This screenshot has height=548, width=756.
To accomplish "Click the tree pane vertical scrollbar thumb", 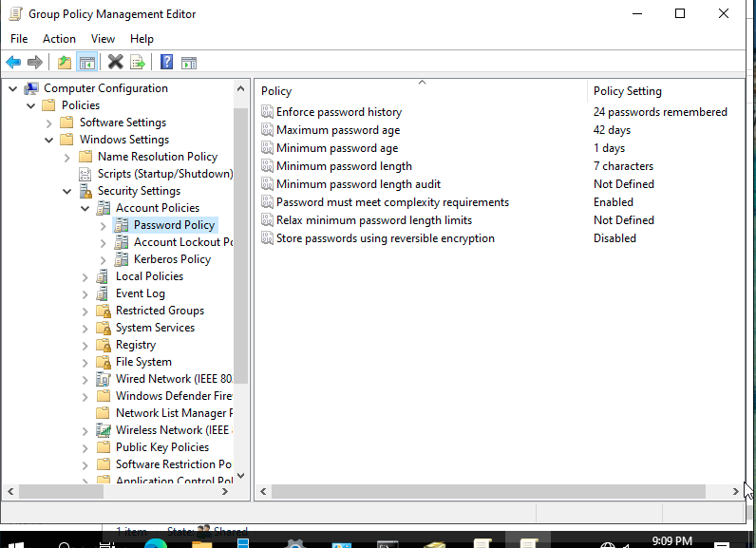I will click(x=241, y=246).
